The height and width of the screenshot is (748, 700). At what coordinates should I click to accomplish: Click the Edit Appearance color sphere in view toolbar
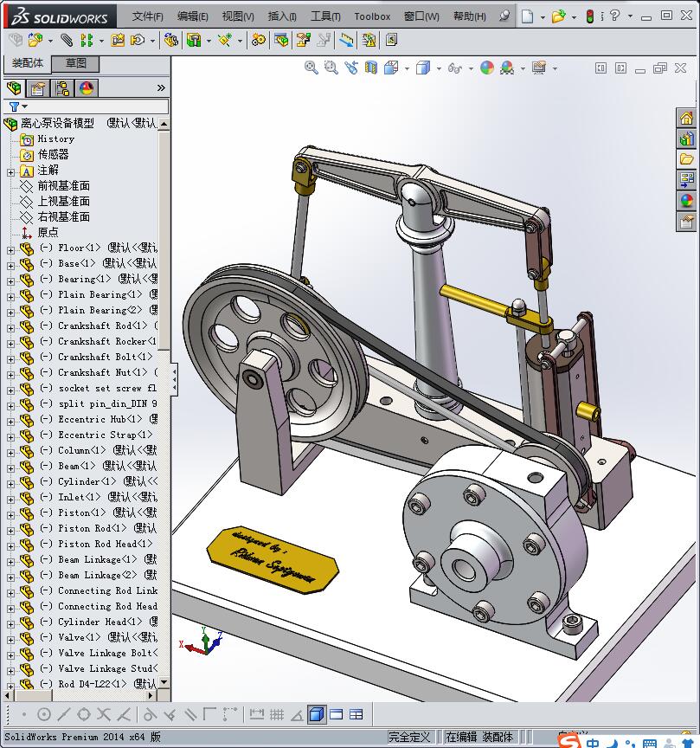click(x=487, y=68)
